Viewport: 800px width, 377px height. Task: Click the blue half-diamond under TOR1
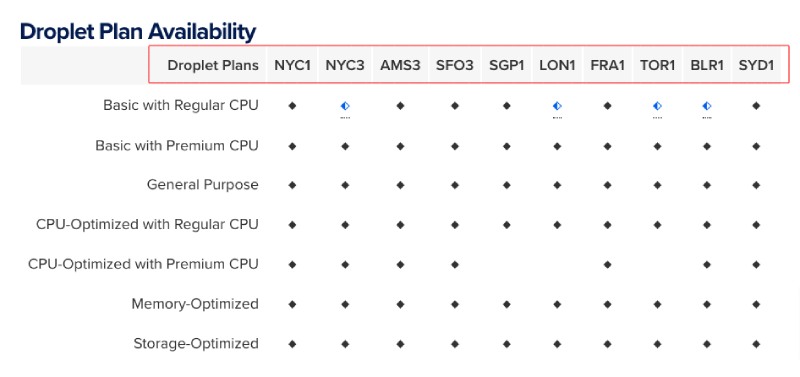(658, 106)
